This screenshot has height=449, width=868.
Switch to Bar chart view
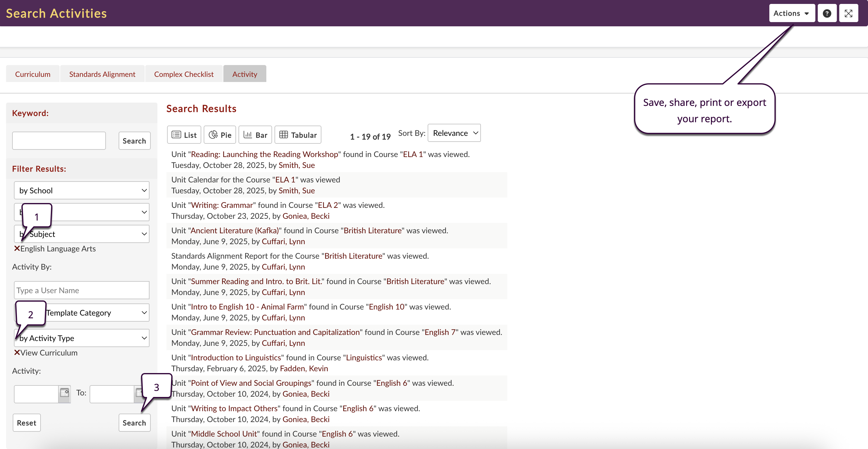[255, 135]
